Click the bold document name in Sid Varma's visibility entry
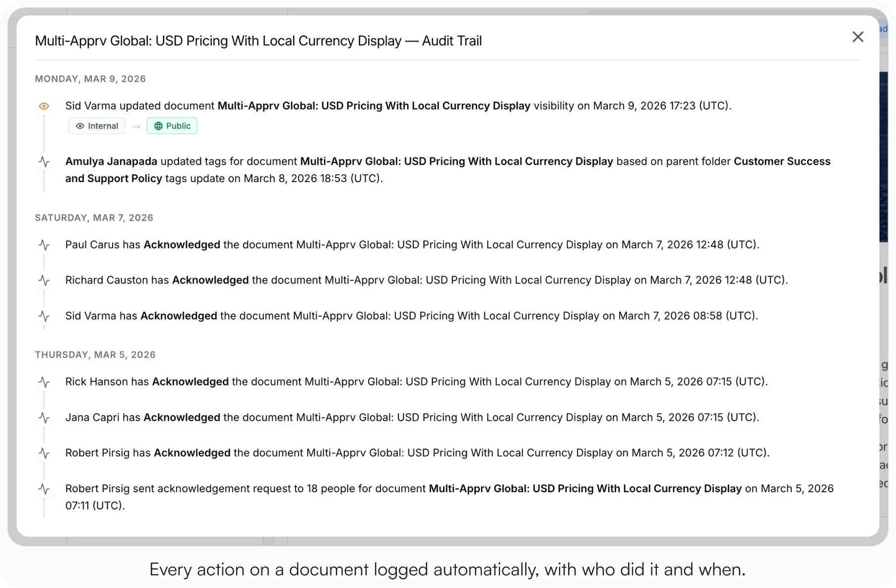This screenshot has height=588, width=896. [374, 106]
